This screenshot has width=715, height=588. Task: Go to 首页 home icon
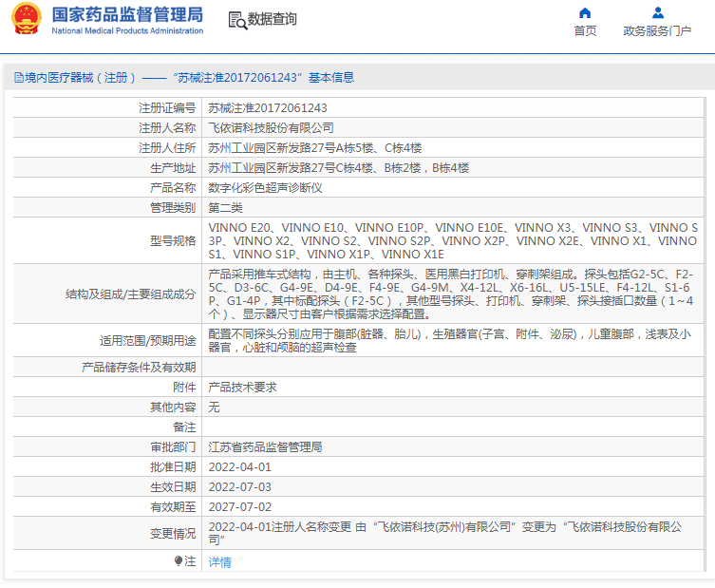click(585, 12)
